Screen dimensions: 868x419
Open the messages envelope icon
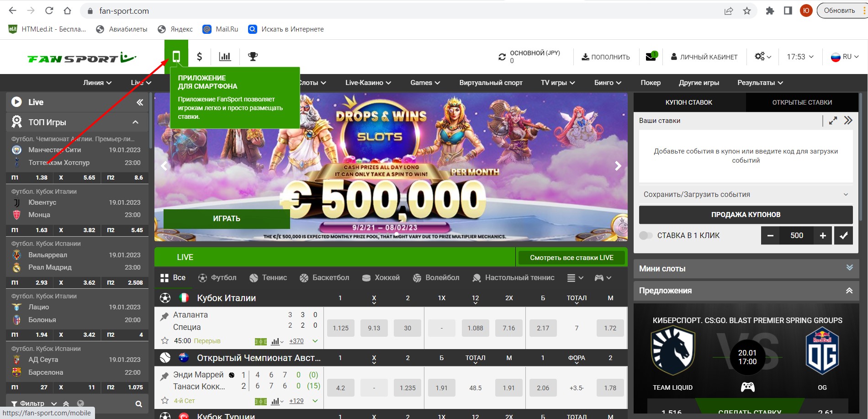pos(651,57)
